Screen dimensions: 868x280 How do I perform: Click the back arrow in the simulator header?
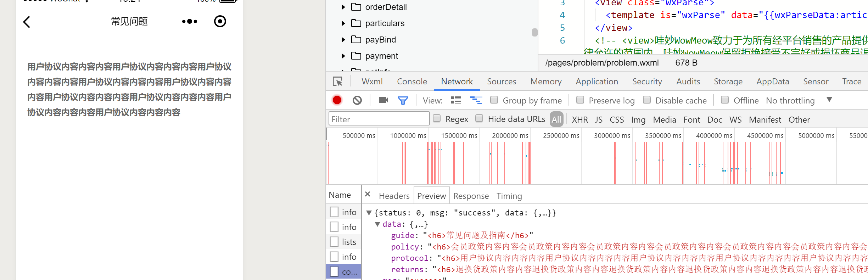click(27, 22)
